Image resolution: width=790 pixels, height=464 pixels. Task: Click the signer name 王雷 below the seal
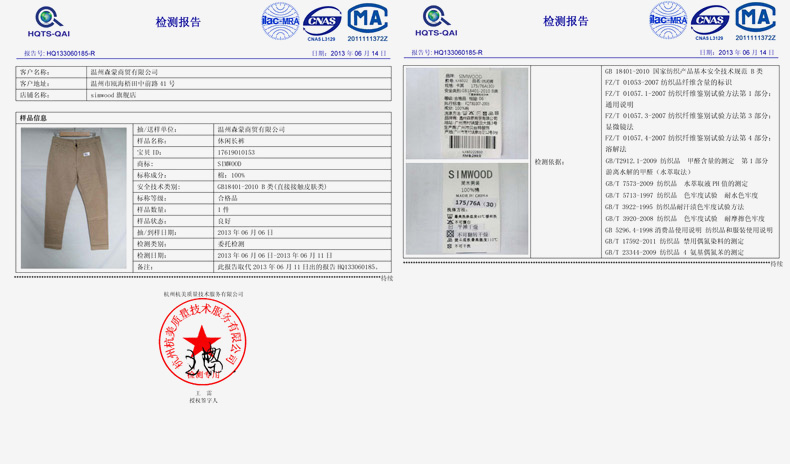pos(204,393)
